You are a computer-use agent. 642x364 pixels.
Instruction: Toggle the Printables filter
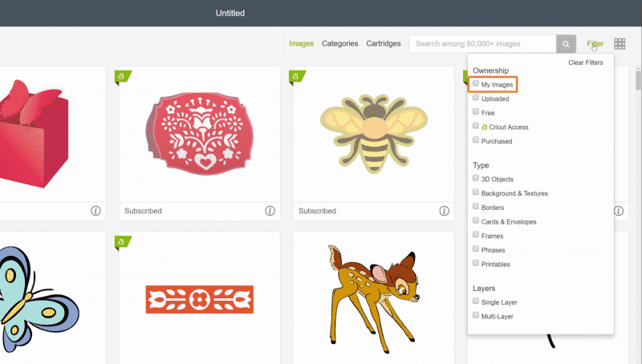click(475, 263)
